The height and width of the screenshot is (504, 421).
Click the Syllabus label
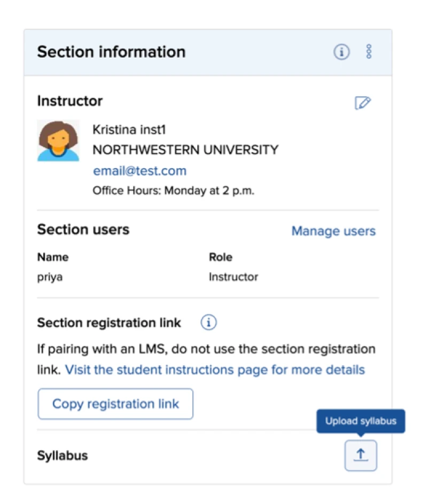(x=63, y=455)
